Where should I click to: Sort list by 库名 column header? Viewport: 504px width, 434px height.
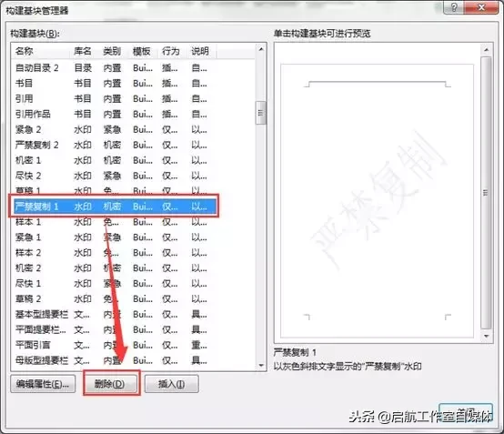tap(85, 51)
